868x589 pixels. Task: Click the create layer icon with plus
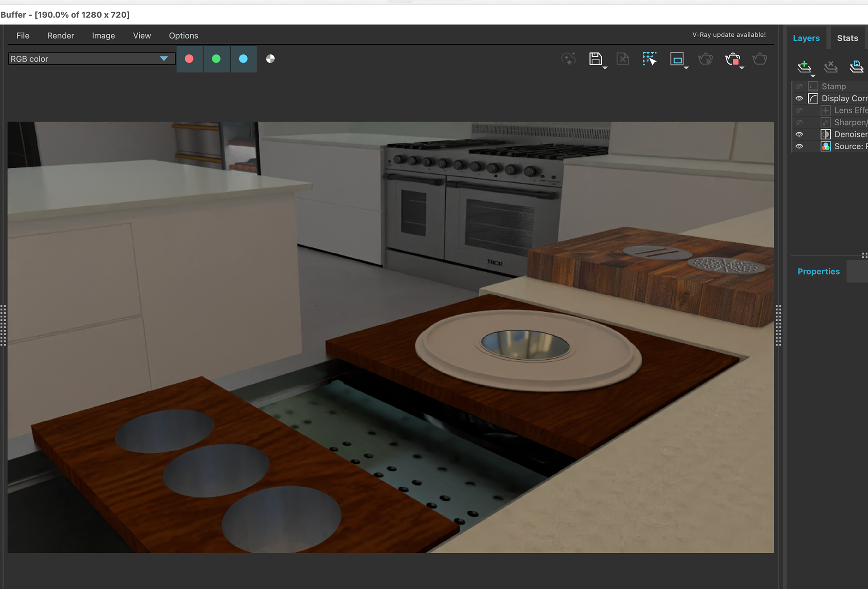click(x=804, y=66)
